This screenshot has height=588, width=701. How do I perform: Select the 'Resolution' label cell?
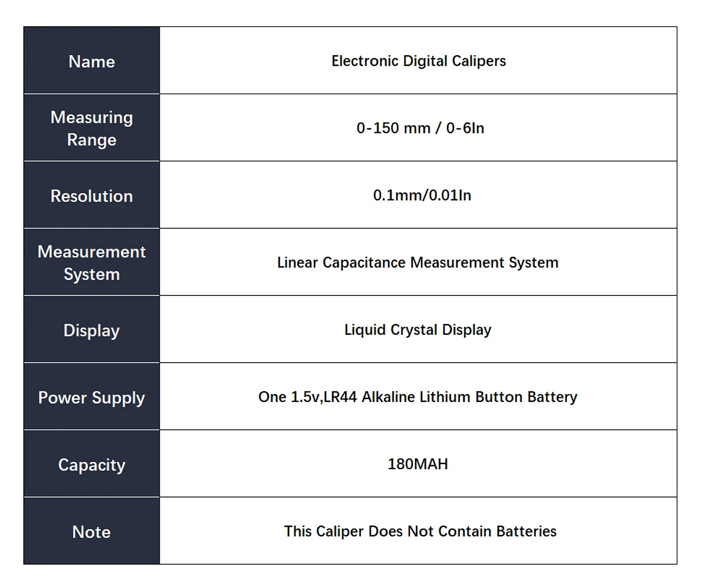coord(92,196)
